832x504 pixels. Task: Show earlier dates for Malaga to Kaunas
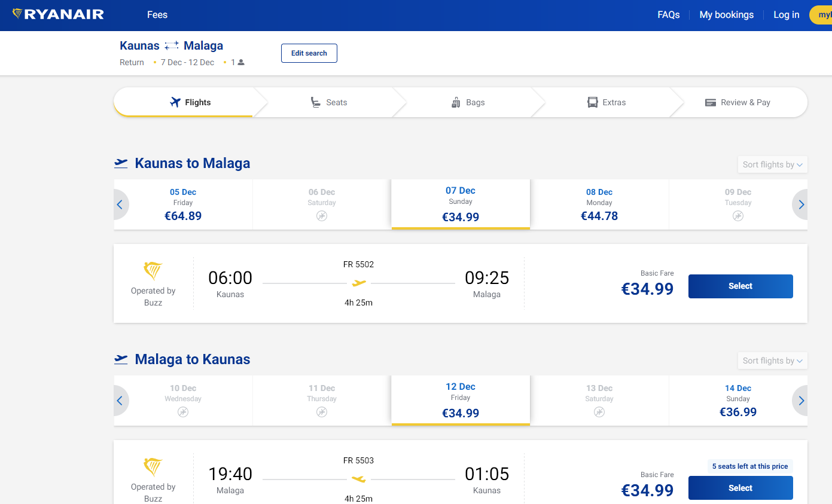(120, 401)
